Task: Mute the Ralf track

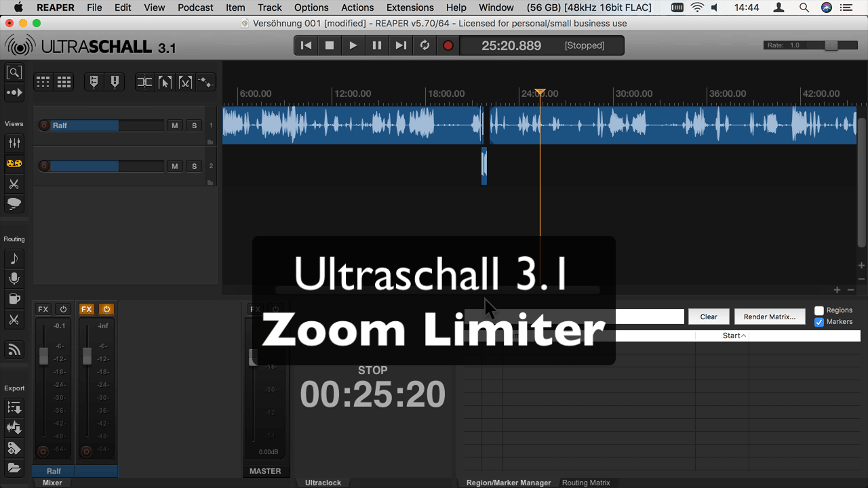Action: 175,125
